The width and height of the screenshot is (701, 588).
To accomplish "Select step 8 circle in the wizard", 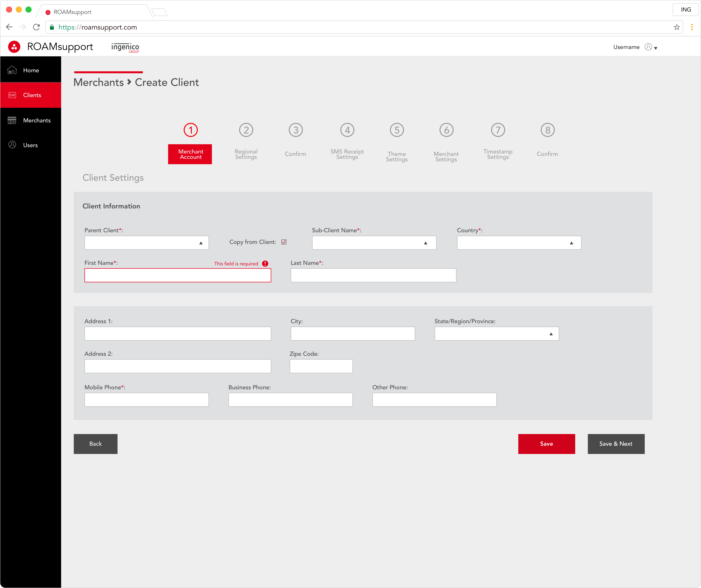I will click(547, 130).
